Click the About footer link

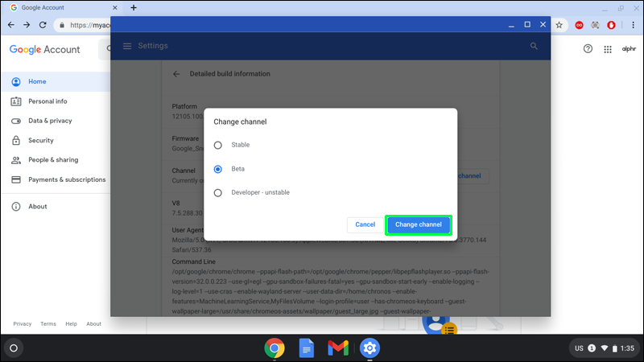(93, 324)
